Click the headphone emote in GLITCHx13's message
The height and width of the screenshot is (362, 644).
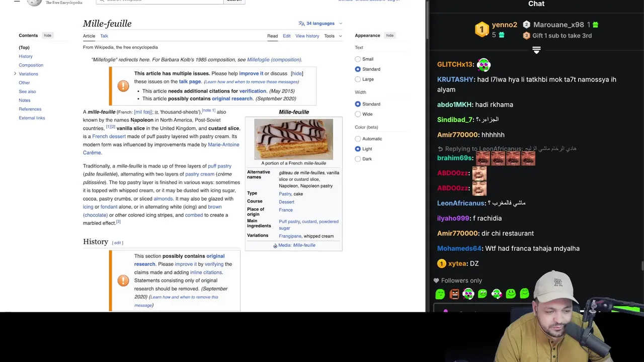coord(484,64)
